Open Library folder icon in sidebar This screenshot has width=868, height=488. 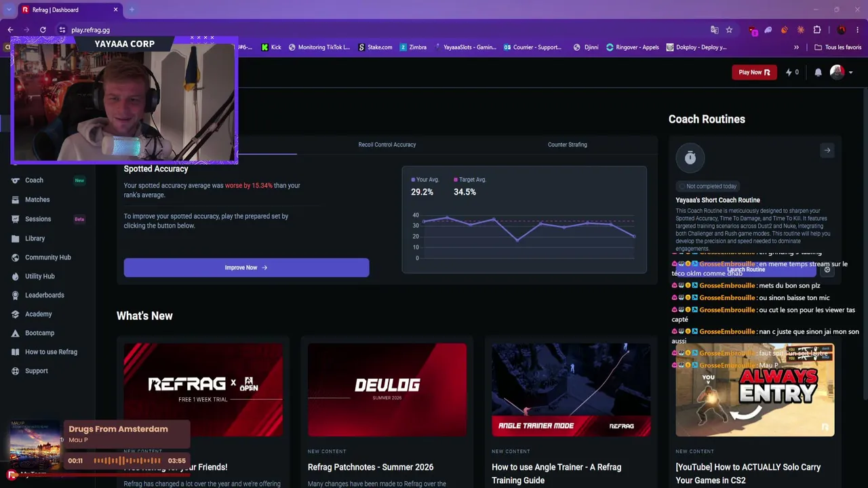coord(15,239)
